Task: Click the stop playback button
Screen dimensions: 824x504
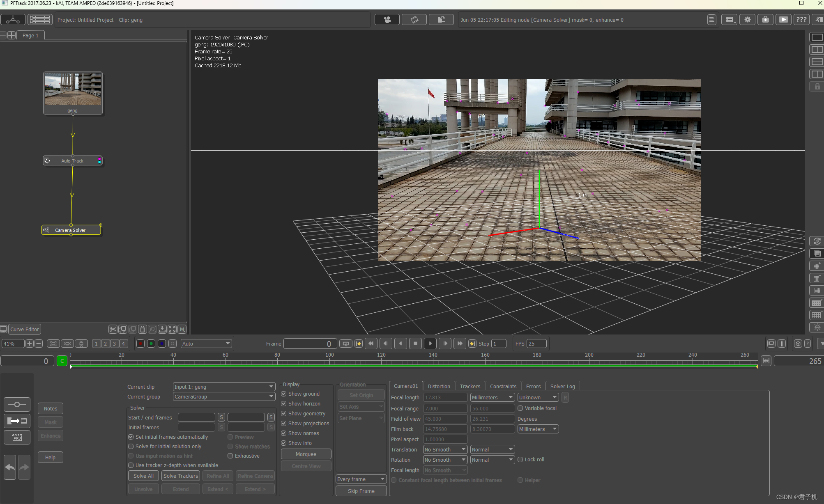Action: (415, 344)
